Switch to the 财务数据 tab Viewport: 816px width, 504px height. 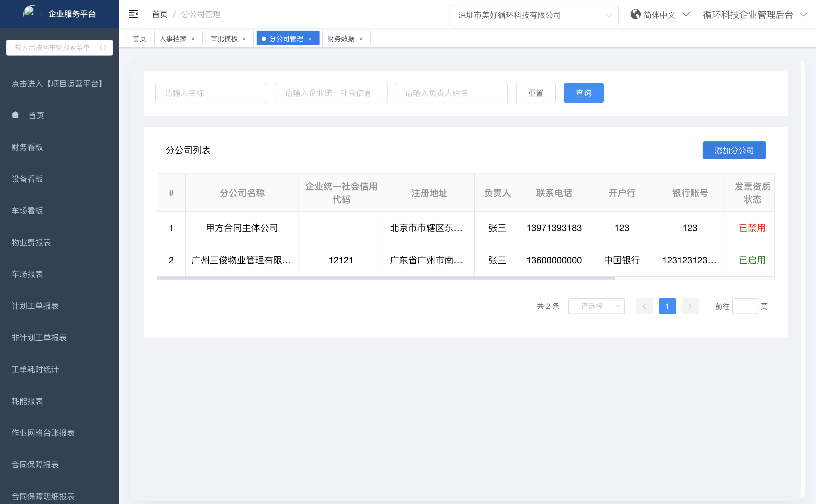coord(341,39)
